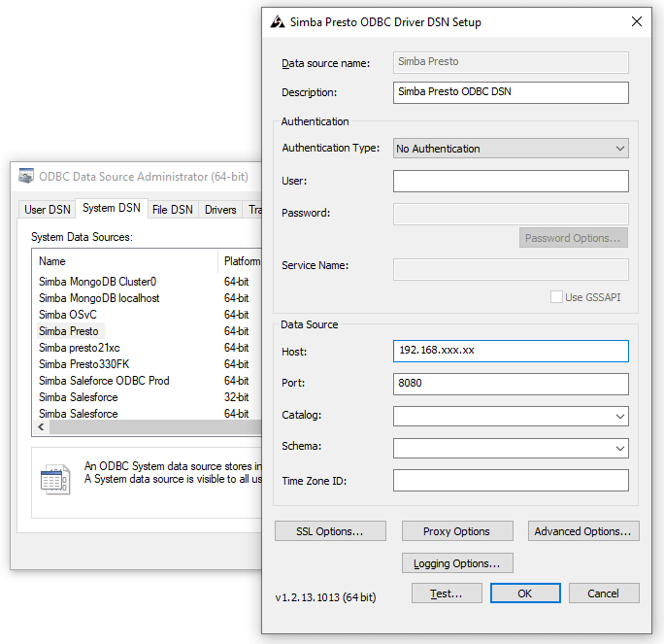664x644 pixels.
Task: Click the ODBC Data Source Administrator window icon
Action: click(26, 176)
